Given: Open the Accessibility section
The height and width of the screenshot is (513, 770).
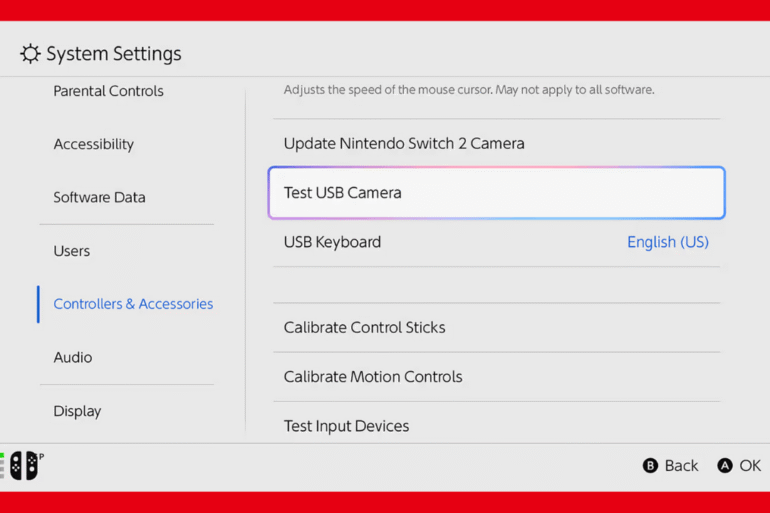Looking at the screenshot, I should point(94,144).
